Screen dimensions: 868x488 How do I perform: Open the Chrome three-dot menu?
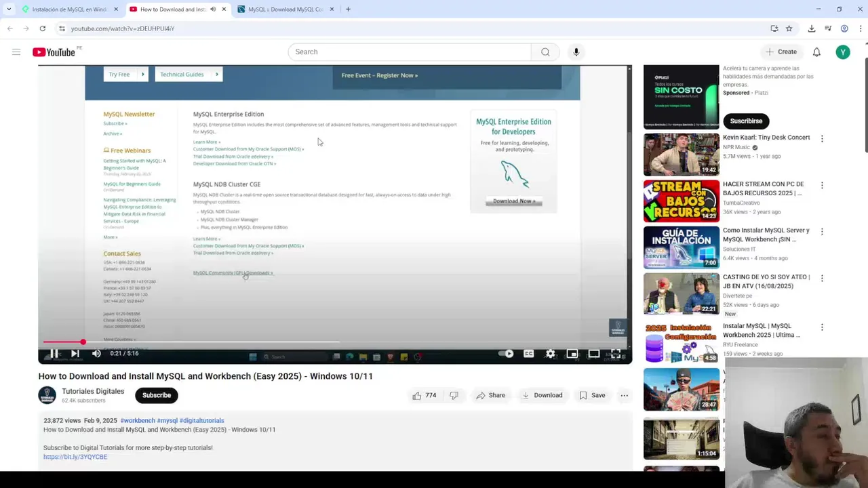pyautogui.click(x=861, y=28)
